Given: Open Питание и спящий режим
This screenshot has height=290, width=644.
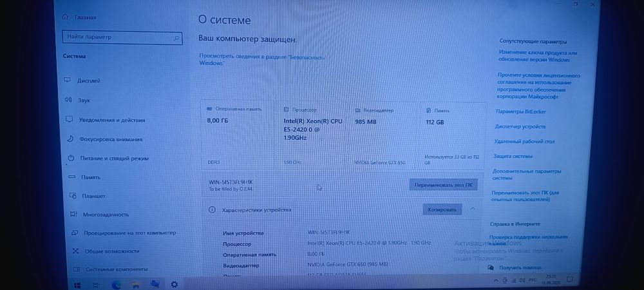Looking at the screenshot, I should [x=114, y=158].
